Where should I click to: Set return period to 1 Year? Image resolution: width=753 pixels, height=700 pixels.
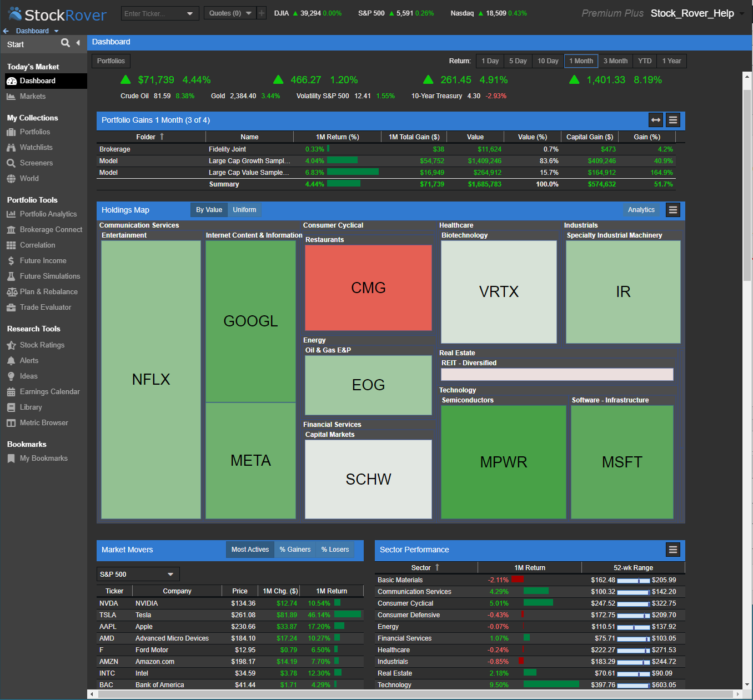click(672, 61)
